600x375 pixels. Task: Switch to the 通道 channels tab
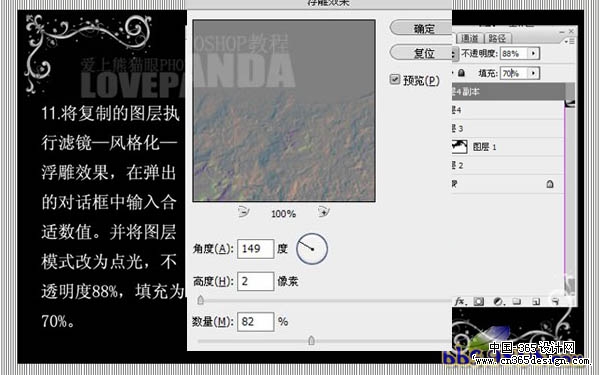469,38
